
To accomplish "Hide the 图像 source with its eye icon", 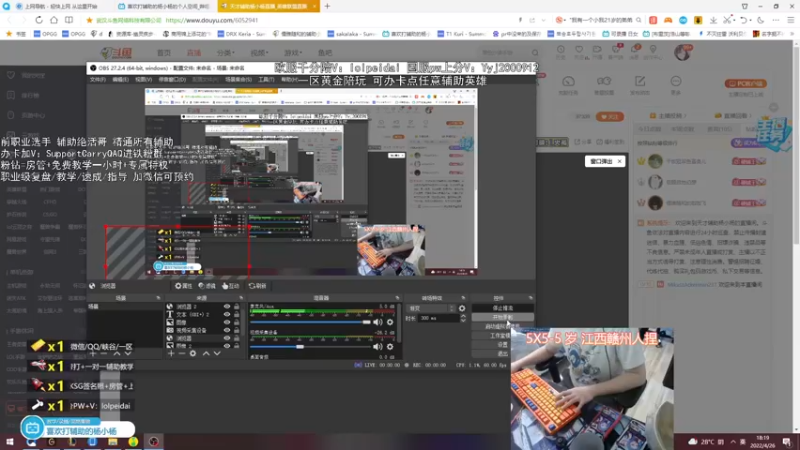I will pyautogui.click(x=227, y=322).
